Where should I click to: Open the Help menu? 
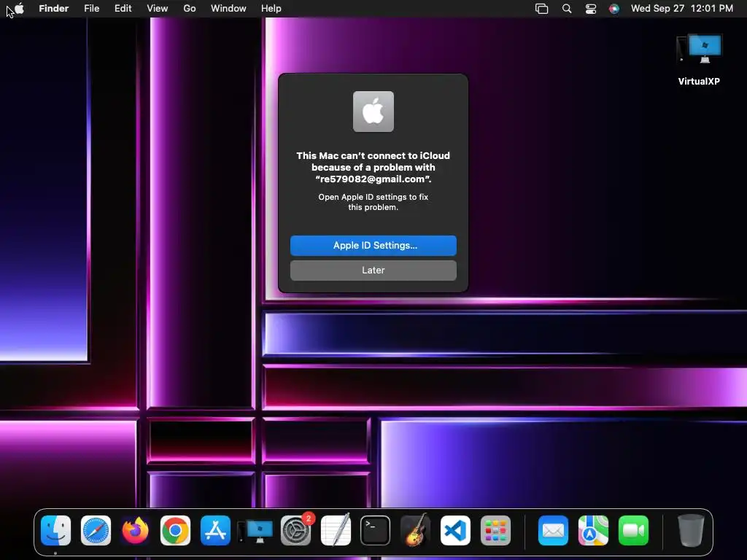[x=271, y=9]
